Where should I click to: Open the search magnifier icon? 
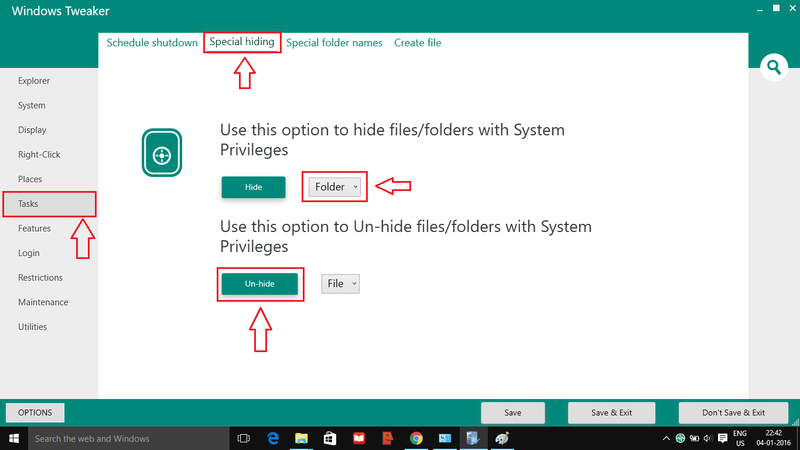pyautogui.click(x=774, y=67)
